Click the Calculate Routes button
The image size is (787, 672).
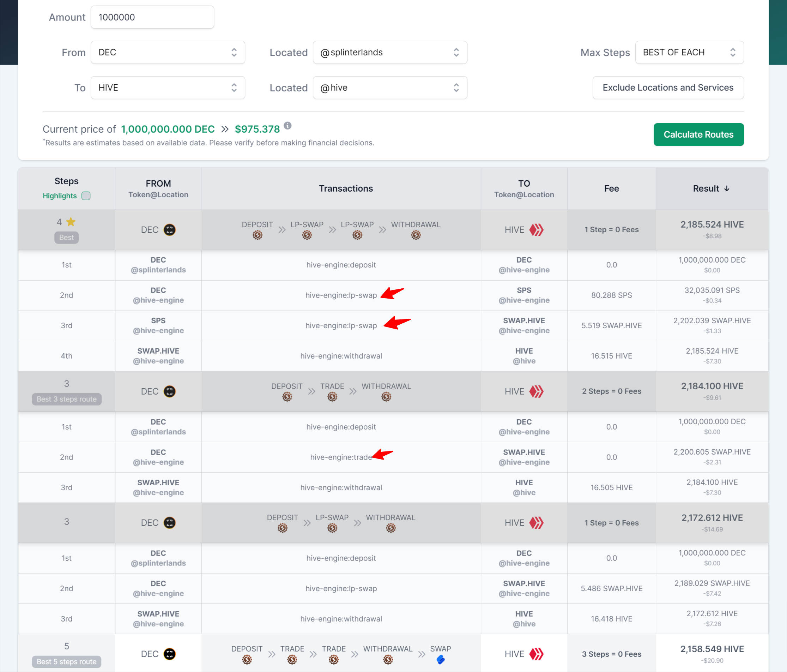[698, 134]
